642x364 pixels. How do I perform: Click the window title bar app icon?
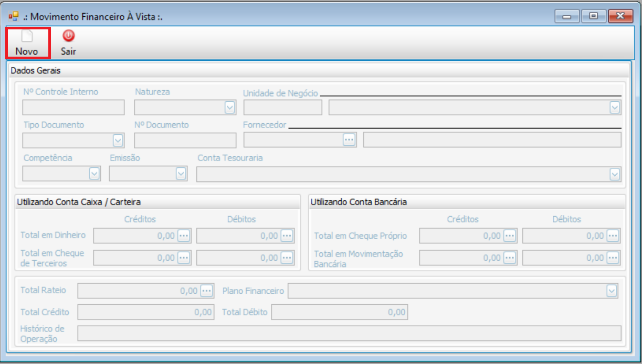pos(14,16)
